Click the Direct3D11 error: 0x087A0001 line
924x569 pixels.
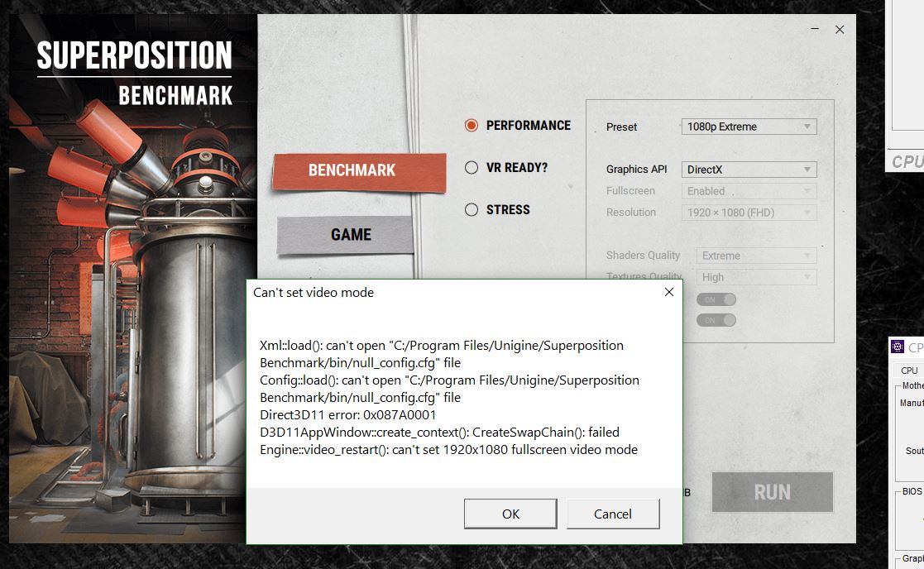(x=347, y=414)
